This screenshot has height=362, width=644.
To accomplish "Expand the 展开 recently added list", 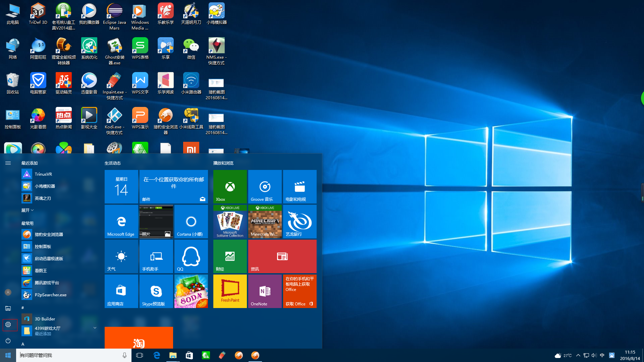I will click(x=28, y=210).
